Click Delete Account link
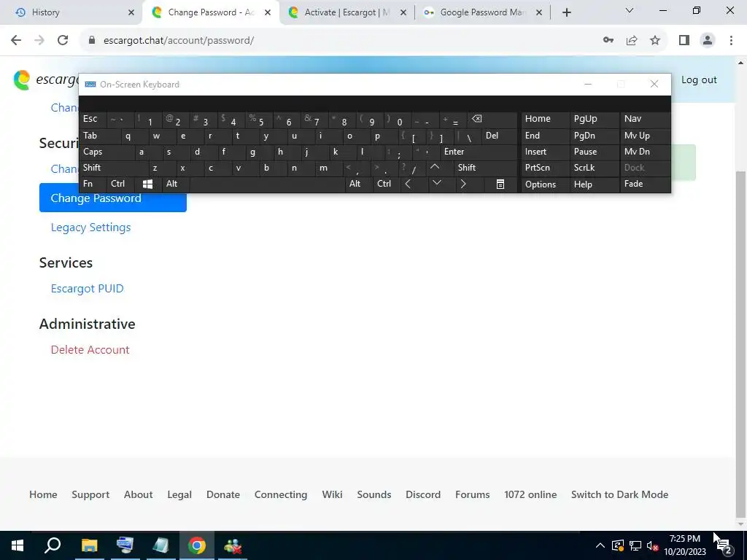The image size is (747, 560). coord(90,349)
